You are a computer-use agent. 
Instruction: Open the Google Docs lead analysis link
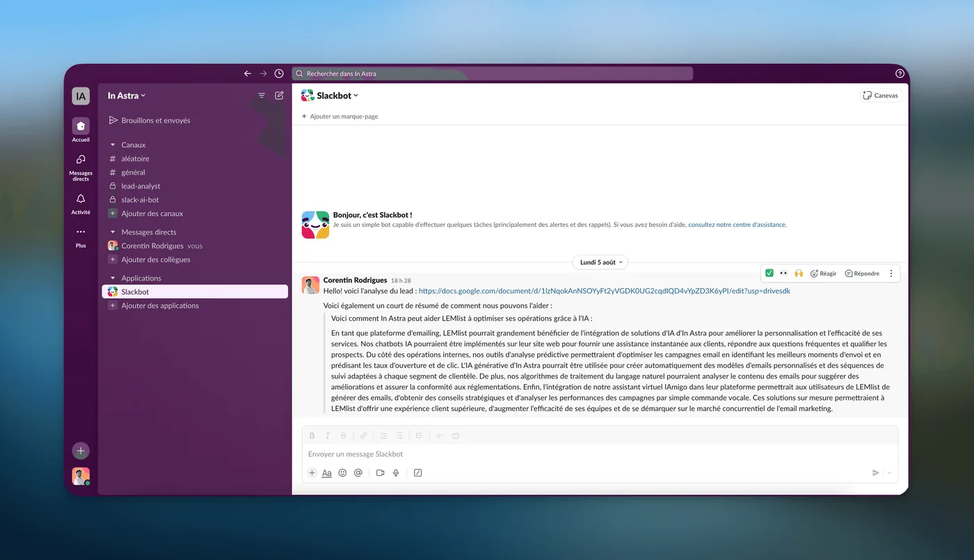[x=605, y=291]
